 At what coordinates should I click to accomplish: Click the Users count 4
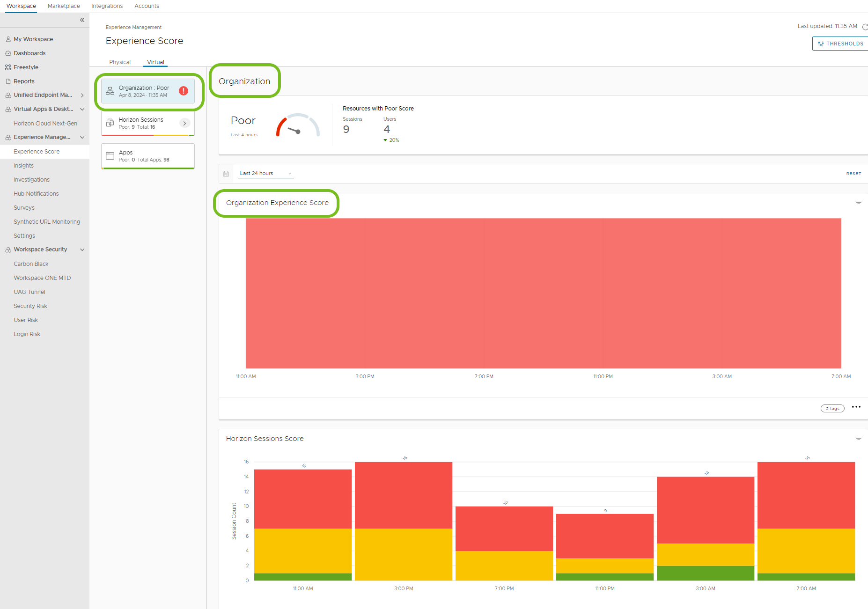coord(387,130)
